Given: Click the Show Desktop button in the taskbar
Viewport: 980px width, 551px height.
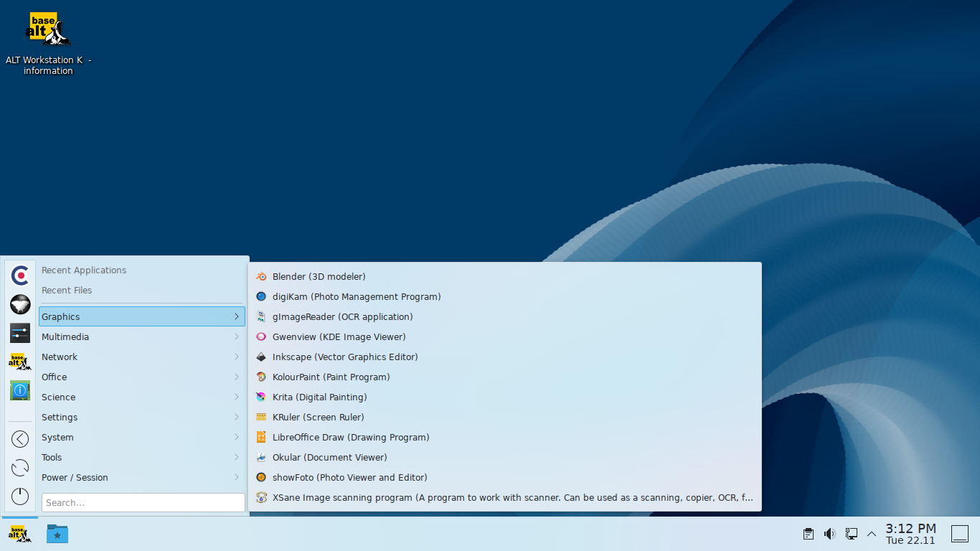Looking at the screenshot, I should coord(960,534).
